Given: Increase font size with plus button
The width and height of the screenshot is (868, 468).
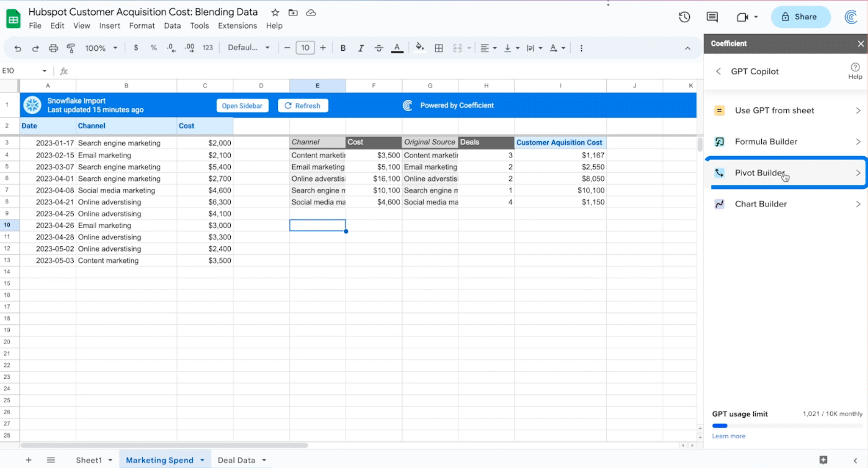Looking at the screenshot, I should [323, 48].
